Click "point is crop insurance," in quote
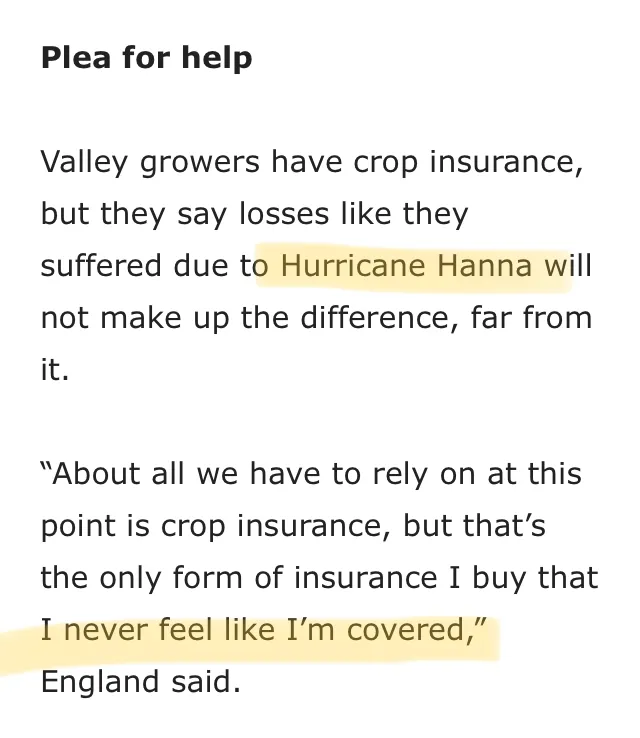Screen dimensions: 640x738 [216, 526]
